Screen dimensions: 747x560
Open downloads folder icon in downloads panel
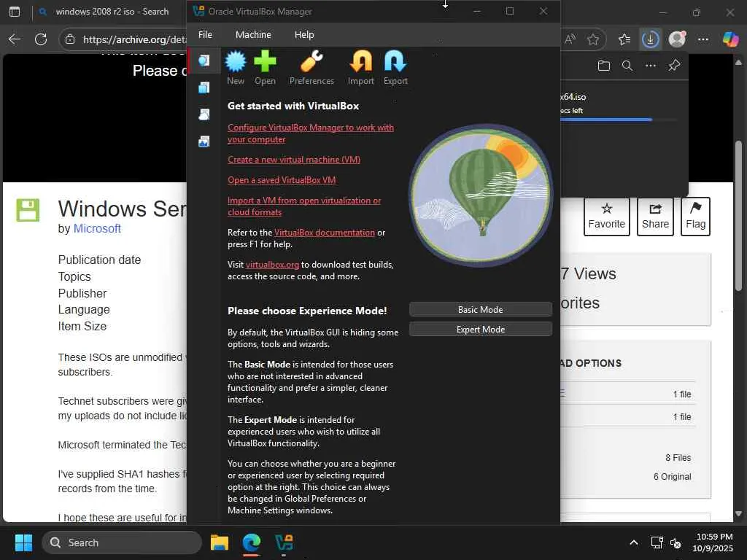click(x=603, y=66)
